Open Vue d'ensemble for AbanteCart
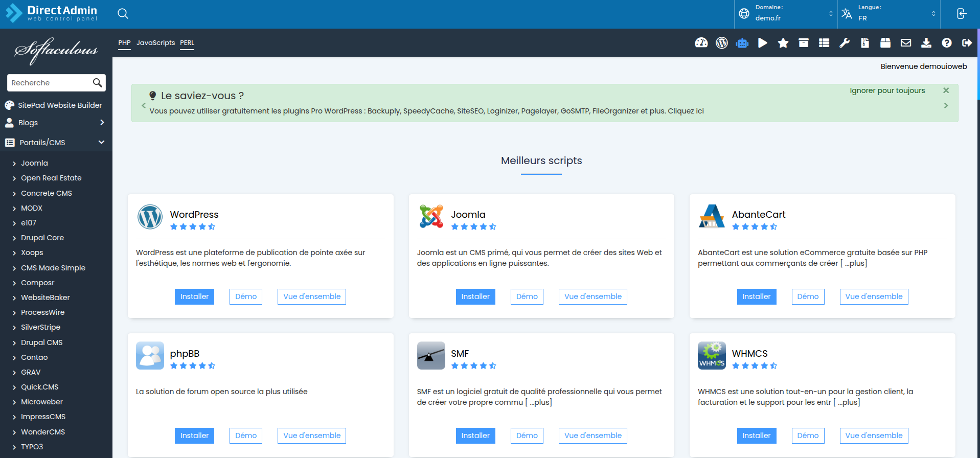Viewport: 980px width, 458px height. (874, 296)
